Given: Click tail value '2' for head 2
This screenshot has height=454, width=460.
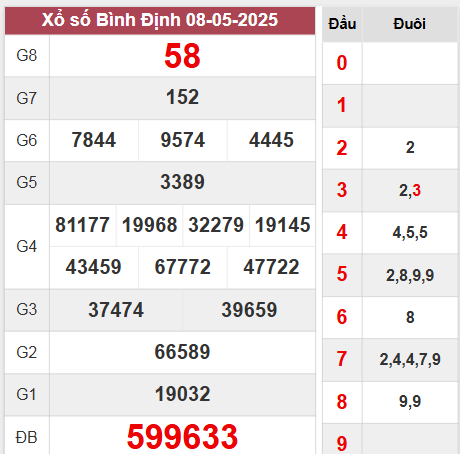Looking at the screenshot, I should (x=410, y=148).
